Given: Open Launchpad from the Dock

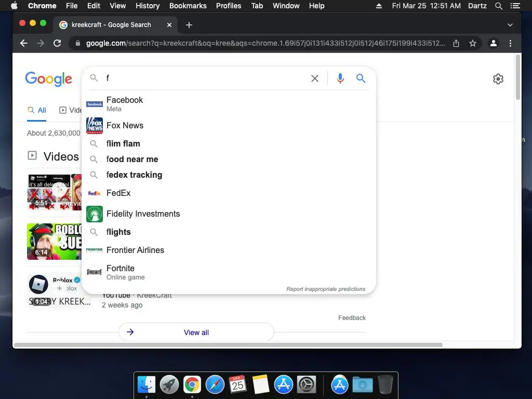Looking at the screenshot, I should click(169, 385).
